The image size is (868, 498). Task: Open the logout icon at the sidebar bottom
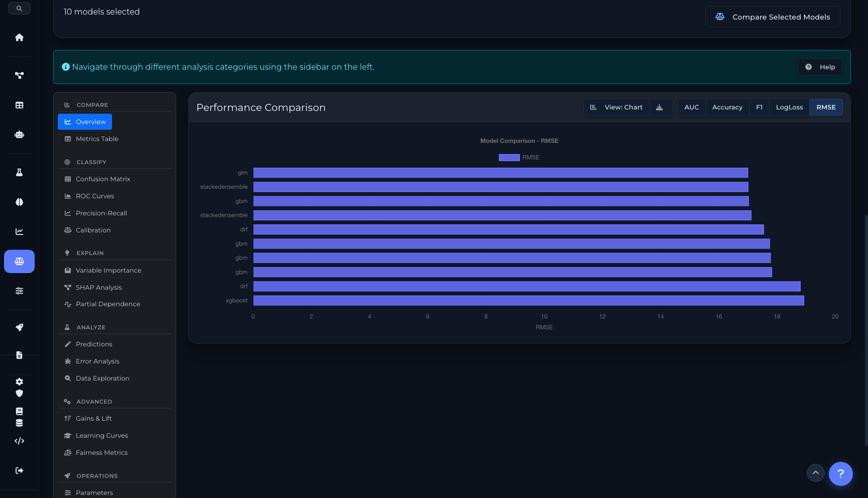pos(19,470)
